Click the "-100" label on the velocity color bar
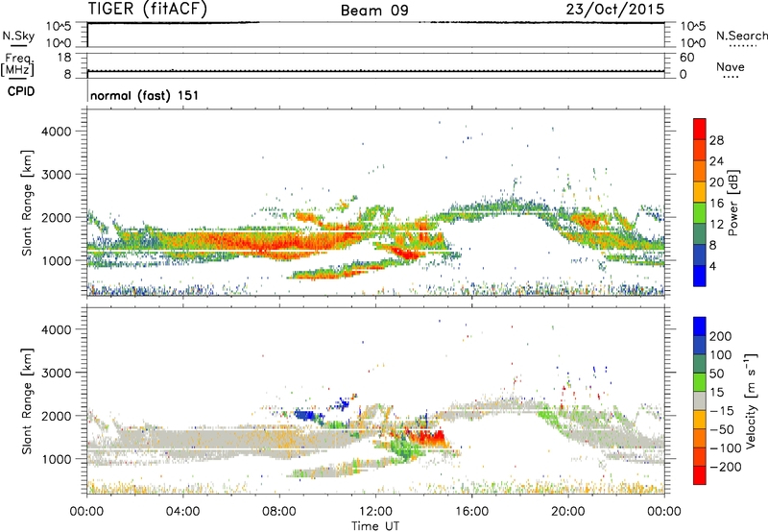 pyautogui.click(x=726, y=448)
